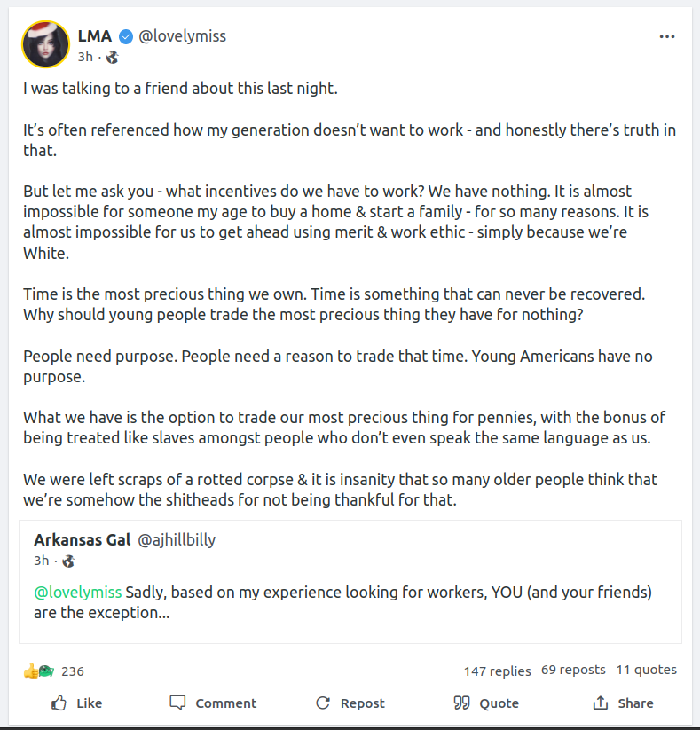Open the three-dot post options menu

[x=667, y=37]
